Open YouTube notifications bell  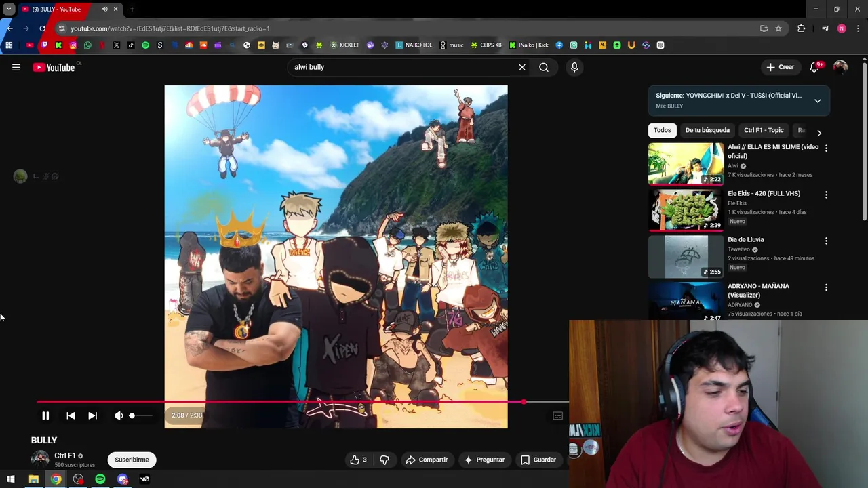coord(815,67)
